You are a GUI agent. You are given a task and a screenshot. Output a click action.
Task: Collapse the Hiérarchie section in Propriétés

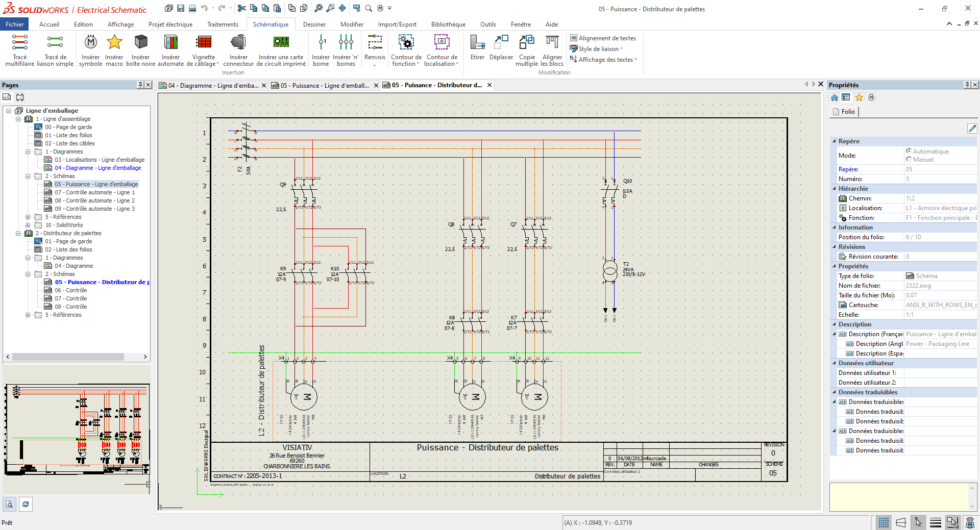835,189
